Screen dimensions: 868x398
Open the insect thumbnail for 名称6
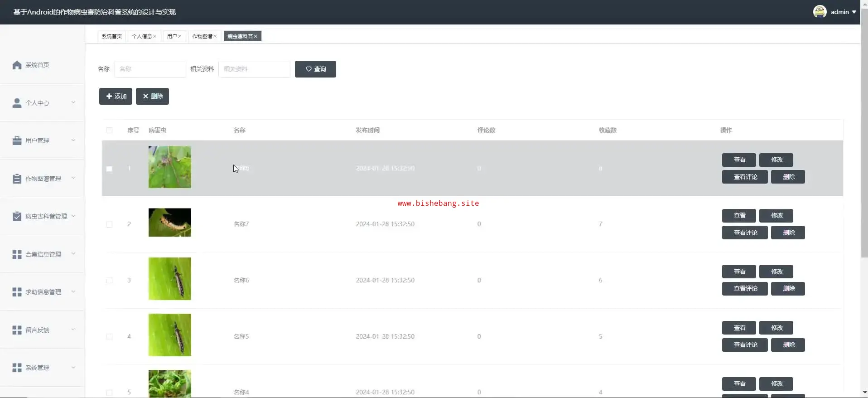coord(170,279)
